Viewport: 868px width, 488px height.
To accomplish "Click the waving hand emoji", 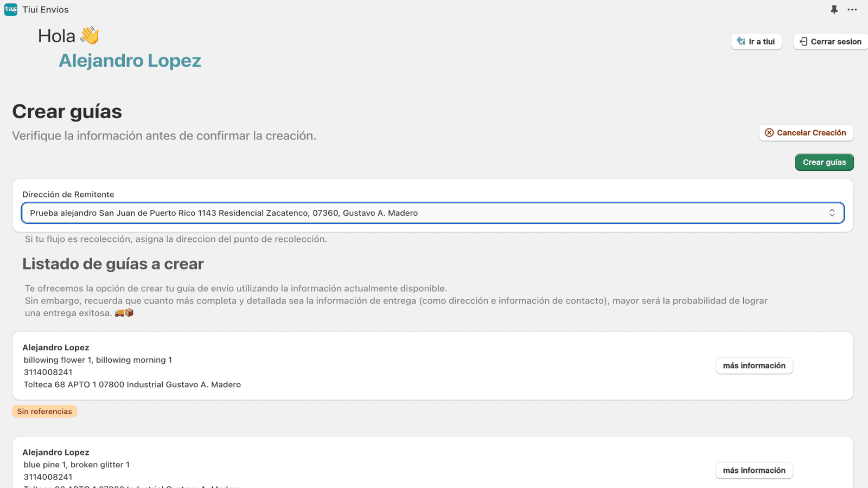I will tap(90, 36).
